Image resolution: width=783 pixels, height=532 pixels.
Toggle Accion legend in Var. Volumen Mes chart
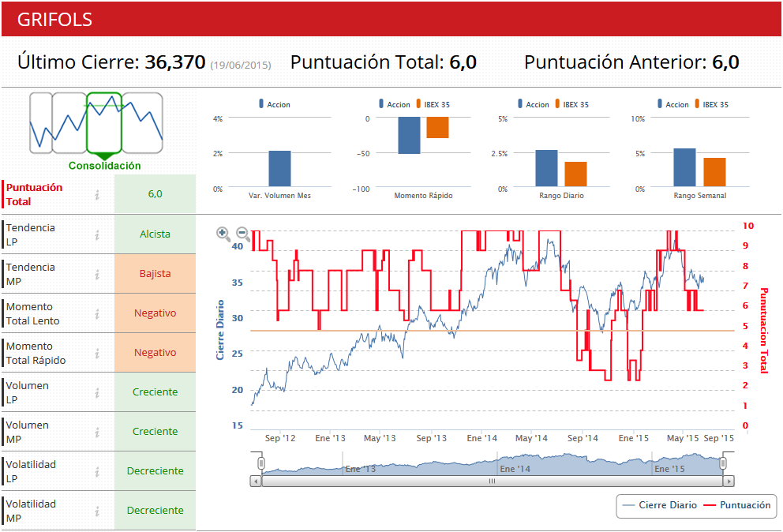[275, 104]
